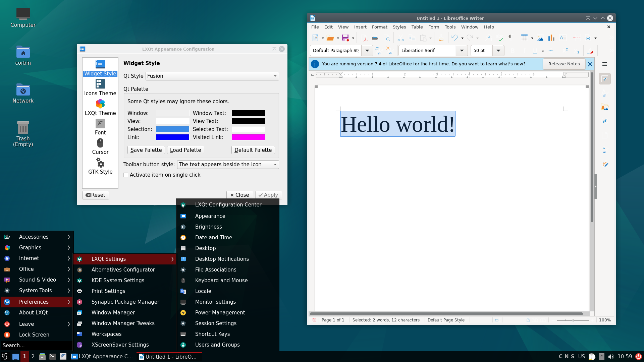Open the Icons Theme section
Screen dimensions: 644x362
[100, 87]
